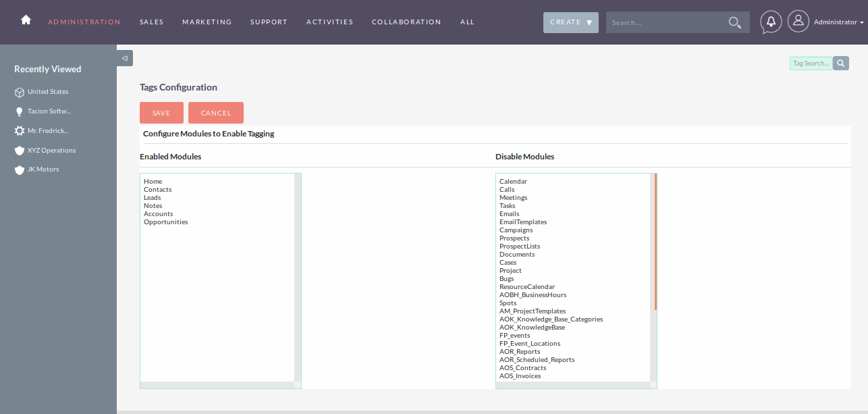Focus the Tag Search input field
Screen dimensions: 868x414
tap(811, 63)
